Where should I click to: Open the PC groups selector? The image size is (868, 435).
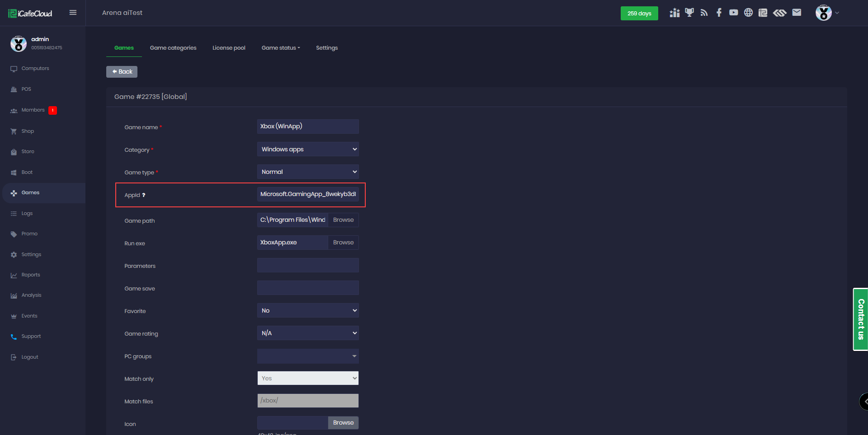[x=308, y=356]
